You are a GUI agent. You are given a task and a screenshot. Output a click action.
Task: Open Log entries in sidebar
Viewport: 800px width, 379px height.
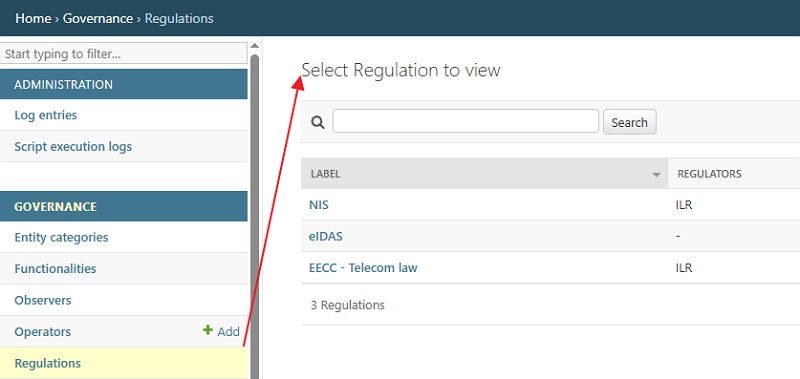coord(46,115)
